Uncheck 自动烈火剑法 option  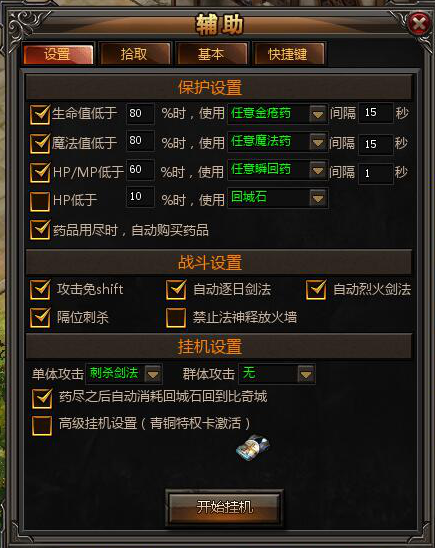[x=316, y=290]
